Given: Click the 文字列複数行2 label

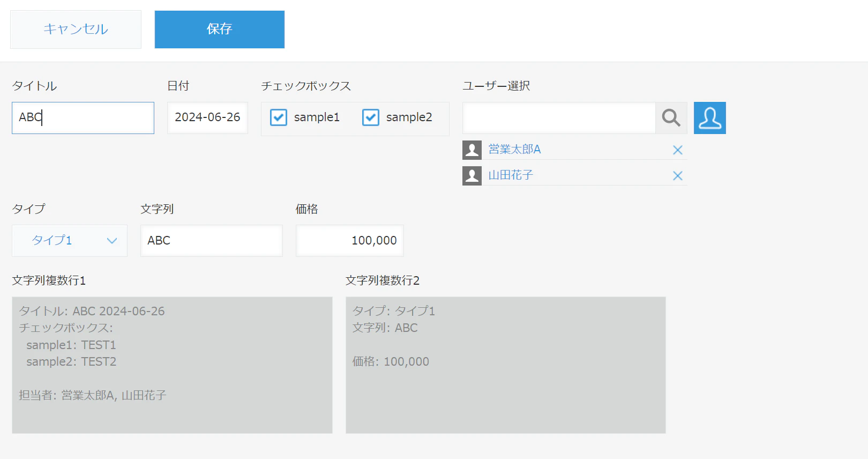Looking at the screenshot, I should (x=383, y=281).
